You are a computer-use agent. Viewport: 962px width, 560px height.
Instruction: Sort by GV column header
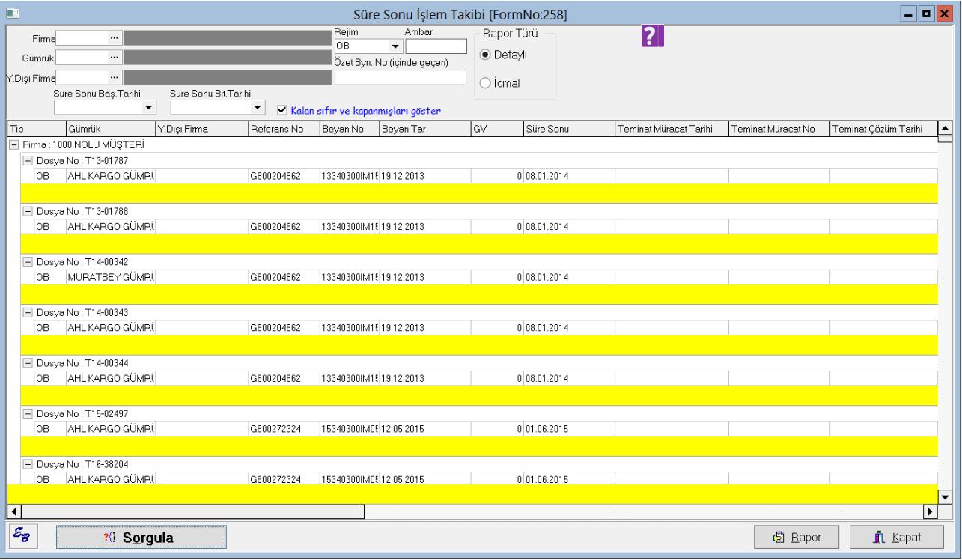point(496,130)
